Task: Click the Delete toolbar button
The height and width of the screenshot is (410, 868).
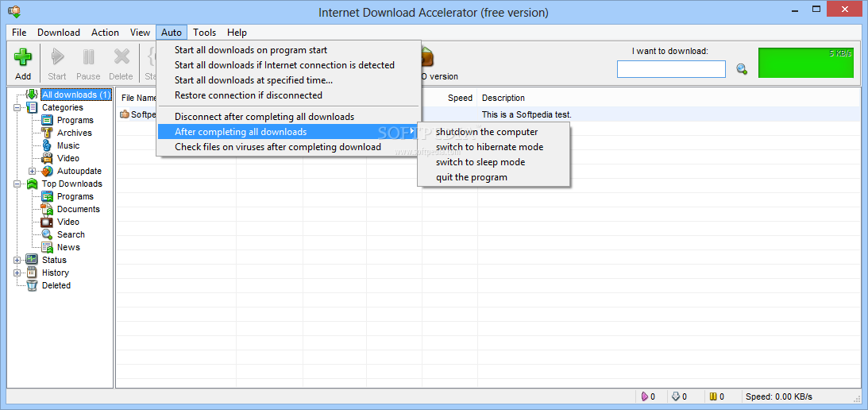Action: tap(121, 63)
